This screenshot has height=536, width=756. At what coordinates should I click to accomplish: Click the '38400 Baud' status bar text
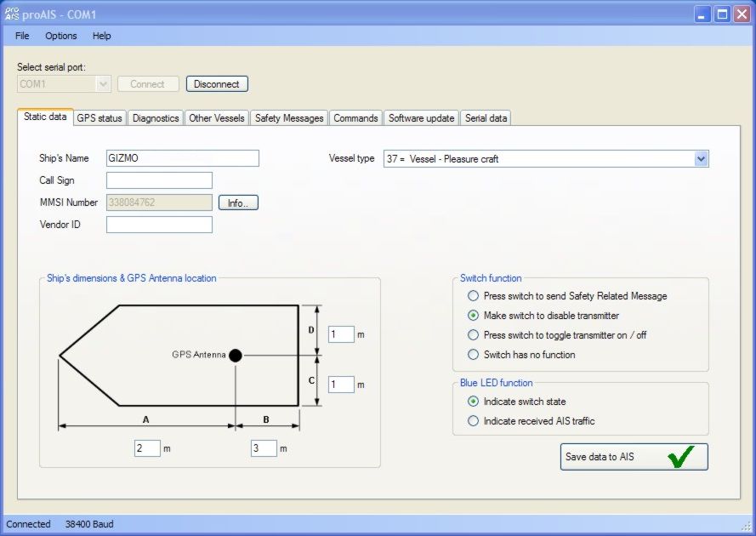pos(89,524)
